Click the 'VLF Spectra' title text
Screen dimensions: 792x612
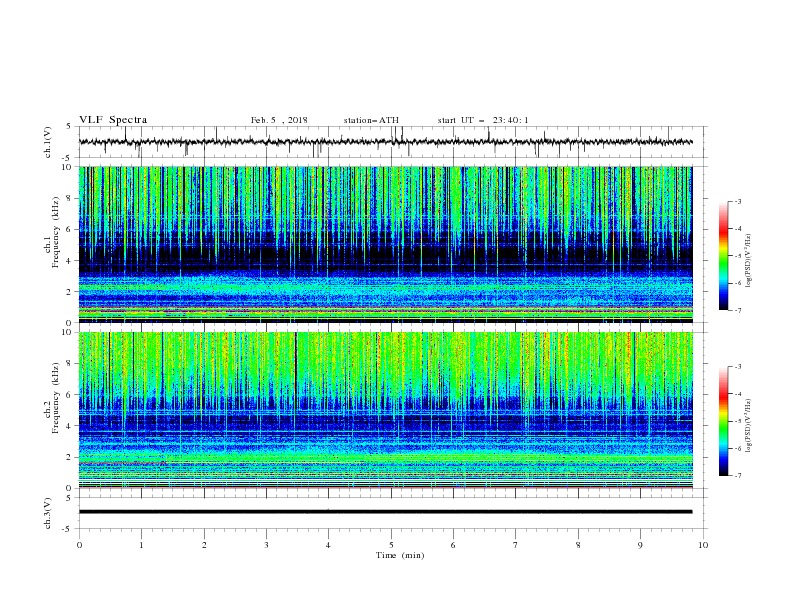(x=113, y=120)
